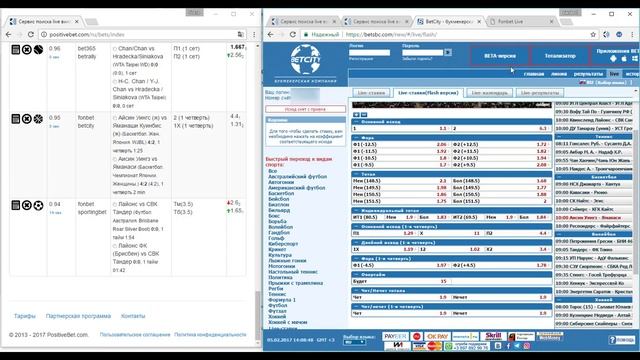Click the translate icon in the positivebet address bar

pyautogui.click(x=241, y=35)
